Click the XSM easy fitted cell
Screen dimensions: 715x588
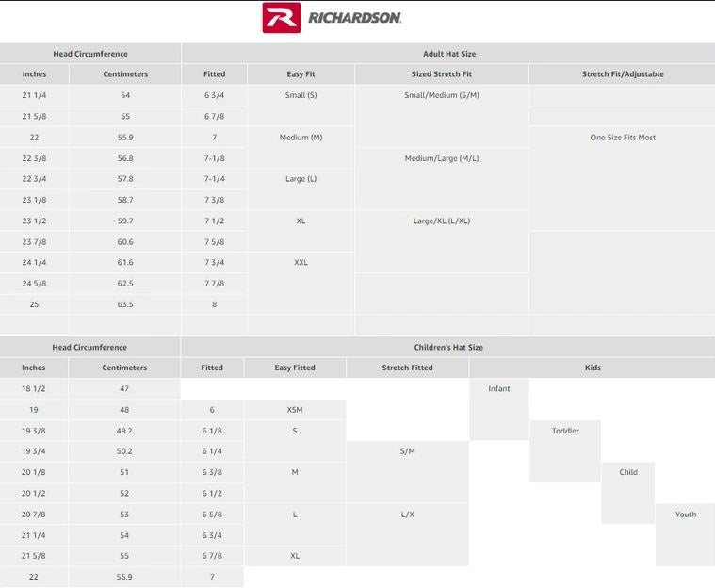tap(295, 410)
